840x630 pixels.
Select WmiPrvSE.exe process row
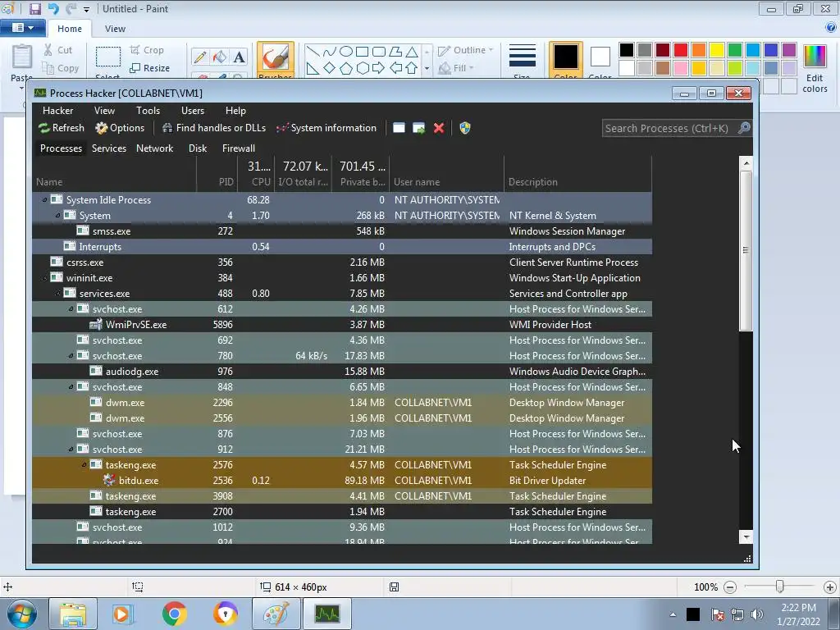(x=342, y=325)
